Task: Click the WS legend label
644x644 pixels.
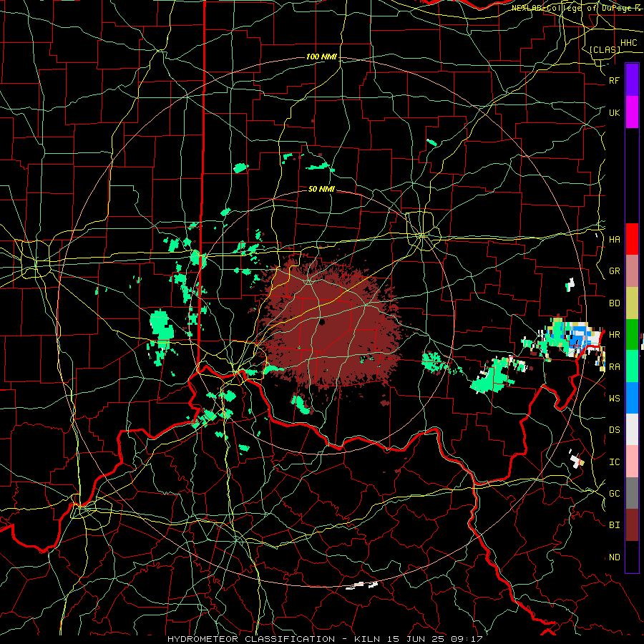Action: (614, 398)
